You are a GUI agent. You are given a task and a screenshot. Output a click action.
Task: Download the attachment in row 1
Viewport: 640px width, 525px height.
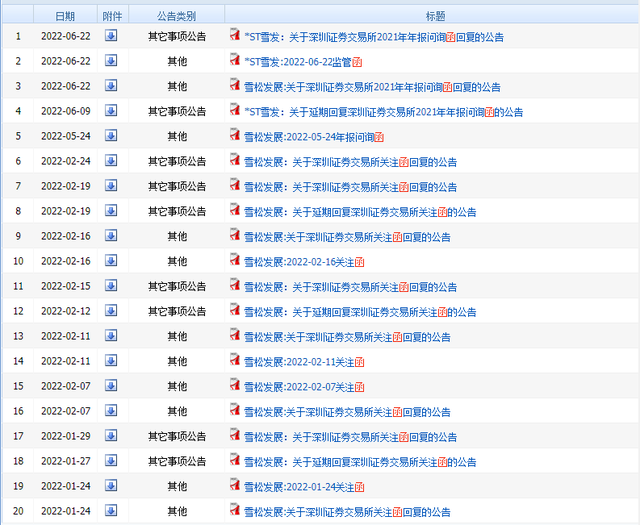(111, 36)
